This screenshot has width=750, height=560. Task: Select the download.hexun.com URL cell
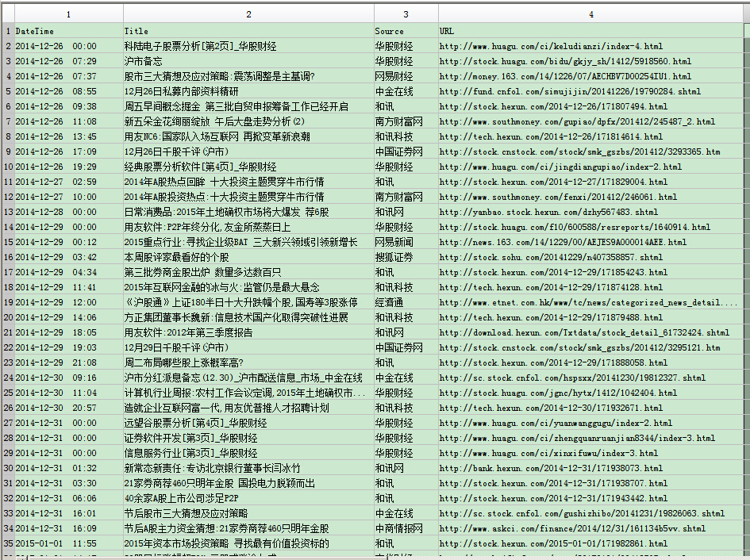click(x=591, y=332)
